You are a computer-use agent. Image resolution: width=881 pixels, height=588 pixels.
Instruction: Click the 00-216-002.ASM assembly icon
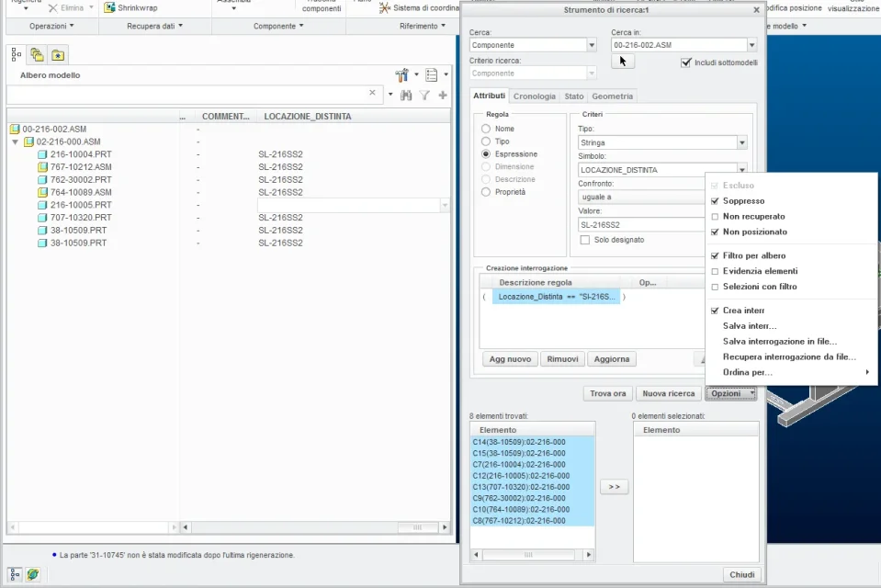16,130
